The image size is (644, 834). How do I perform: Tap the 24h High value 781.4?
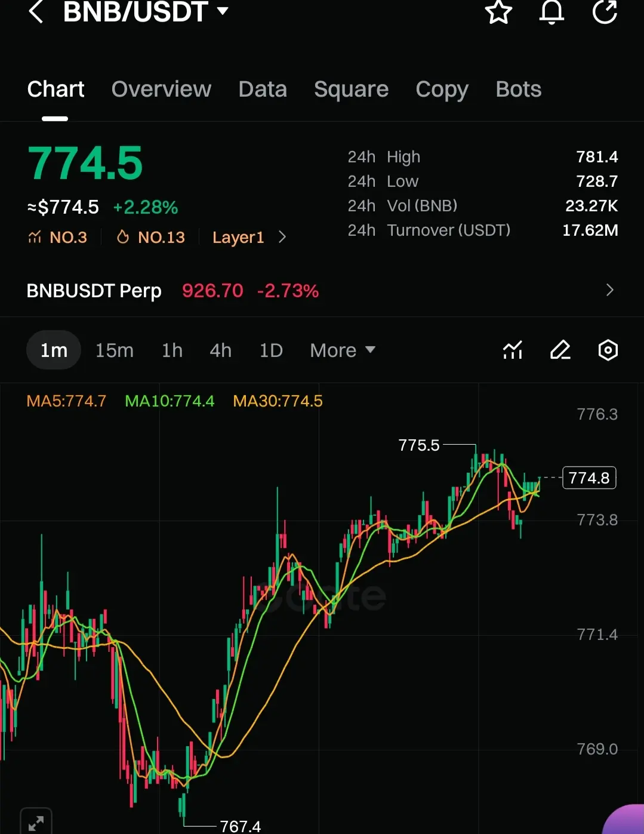(x=597, y=157)
